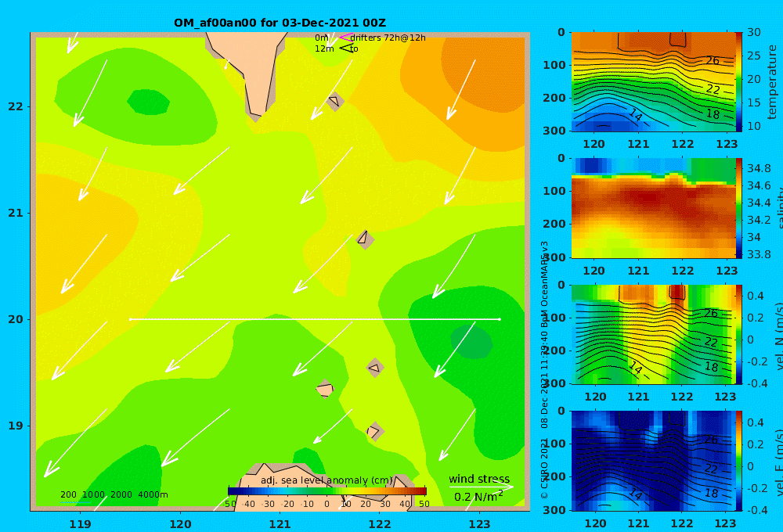
Task: Click the small island near 19.3°N, 121.5°E
Action: (x=325, y=389)
